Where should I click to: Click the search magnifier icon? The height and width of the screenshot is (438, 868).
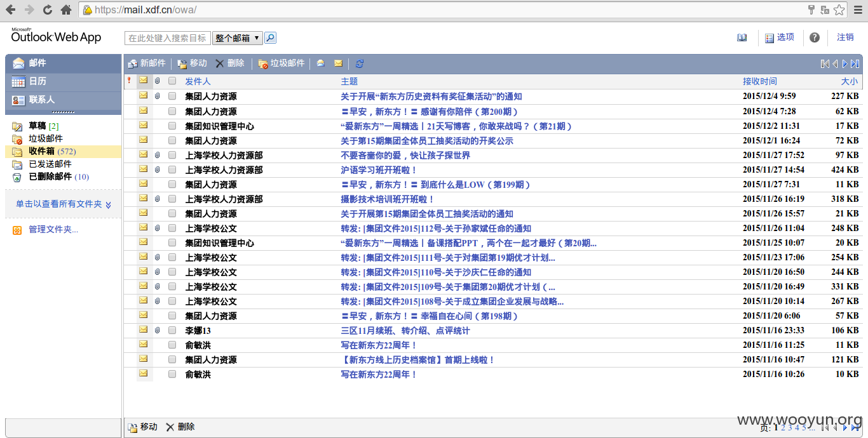pyautogui.click(x=270, y=38)
